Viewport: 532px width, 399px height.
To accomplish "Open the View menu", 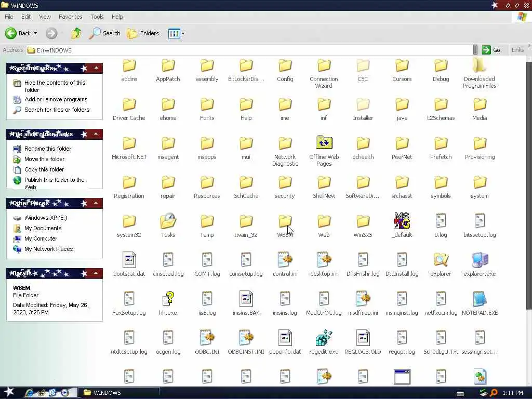I will coord(45,17).
